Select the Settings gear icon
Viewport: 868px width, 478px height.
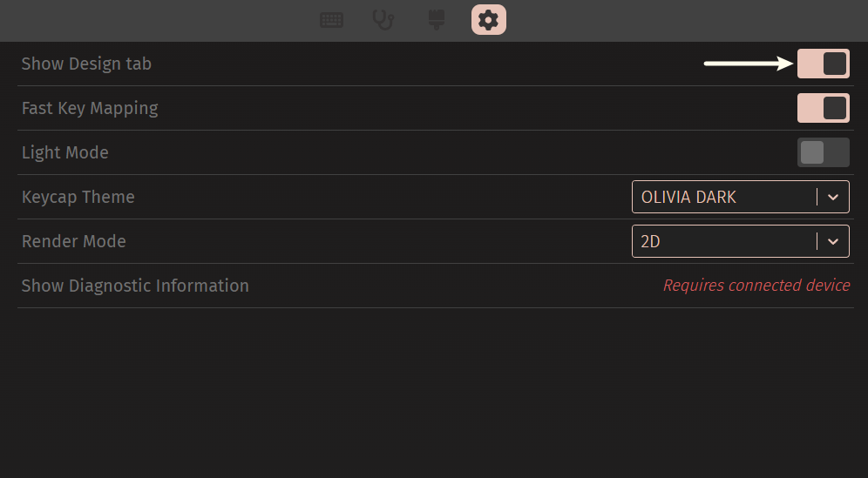[489, 20]
